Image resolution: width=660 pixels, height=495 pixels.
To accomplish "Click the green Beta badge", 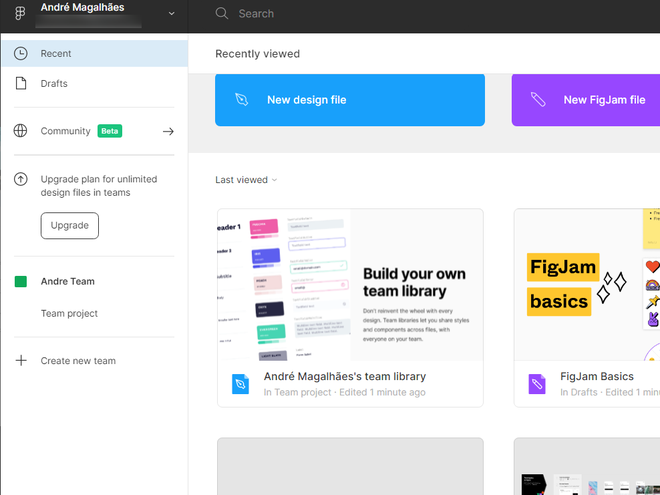I will [x=109, y=131].
